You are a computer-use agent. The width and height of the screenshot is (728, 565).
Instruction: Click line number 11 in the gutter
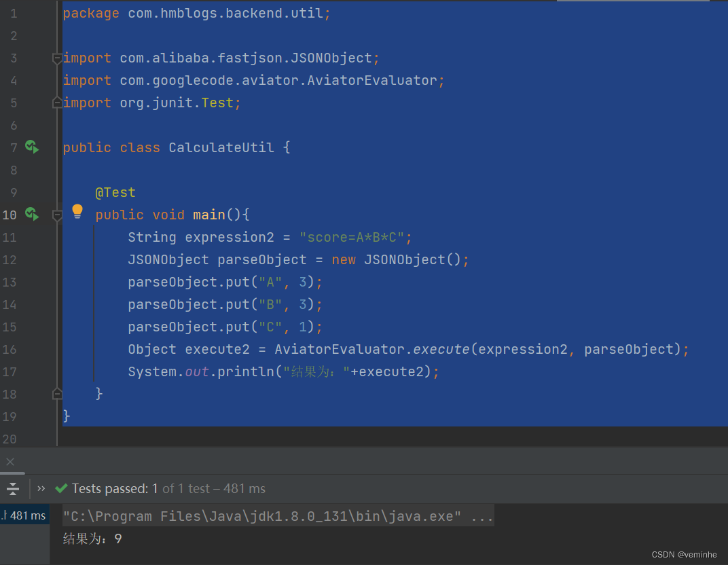pyautogui.click(x=10, y=237)
